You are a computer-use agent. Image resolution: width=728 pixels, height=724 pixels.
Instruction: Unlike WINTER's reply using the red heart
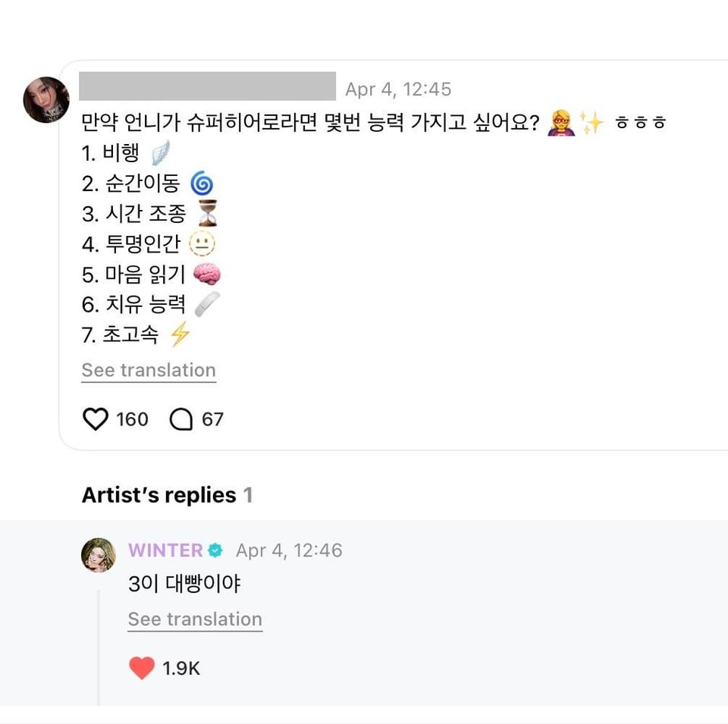[142, 668]
